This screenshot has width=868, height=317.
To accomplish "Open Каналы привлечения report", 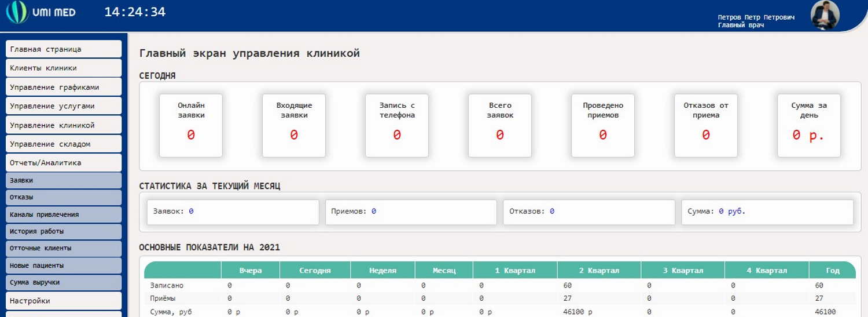I will [x=64, y=214].
